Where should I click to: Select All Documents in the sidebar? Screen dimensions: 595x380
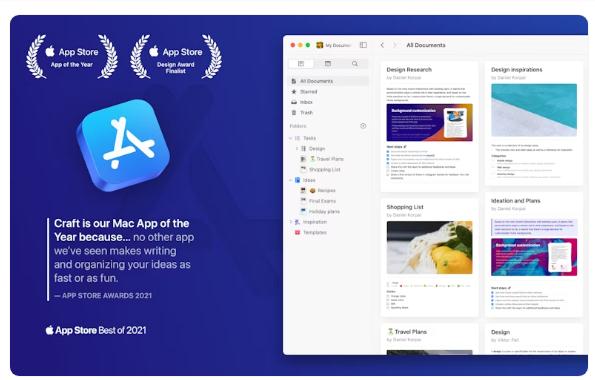[328, 81]
